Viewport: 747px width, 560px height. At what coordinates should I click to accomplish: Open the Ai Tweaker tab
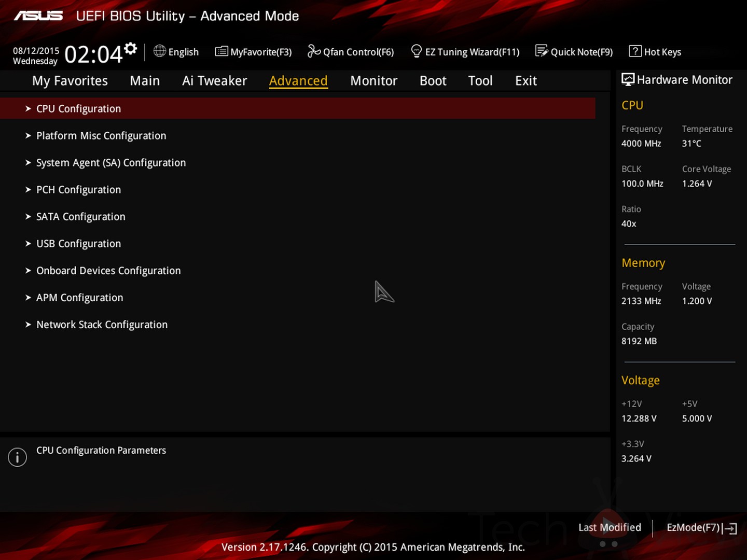point(214,81)
